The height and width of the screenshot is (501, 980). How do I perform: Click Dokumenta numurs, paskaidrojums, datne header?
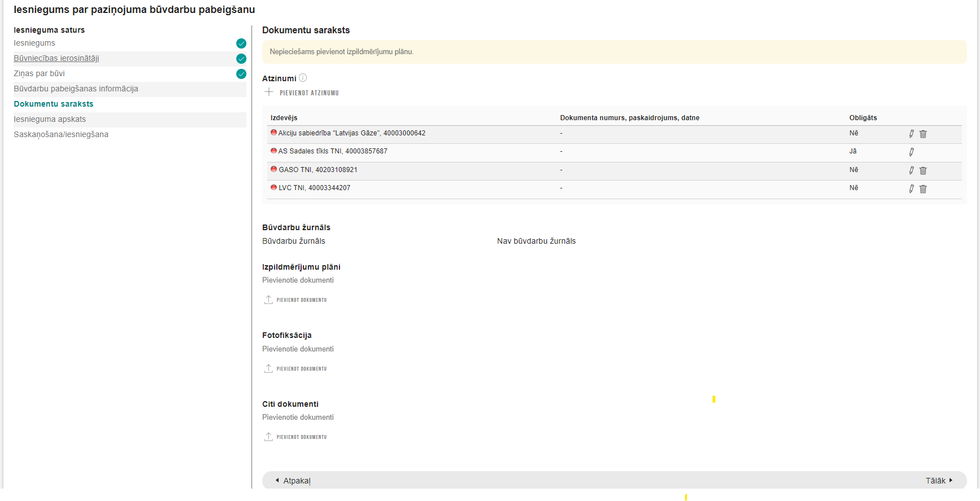coord(629,118)
